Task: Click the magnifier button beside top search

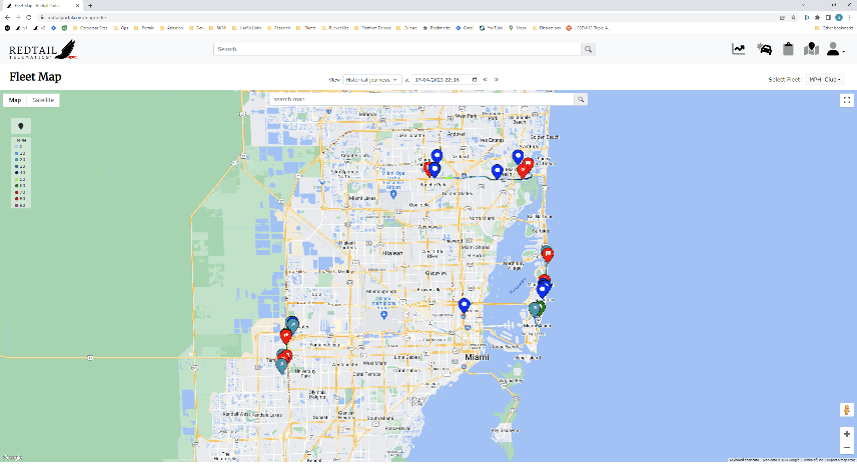Action: tap(589, 49)
